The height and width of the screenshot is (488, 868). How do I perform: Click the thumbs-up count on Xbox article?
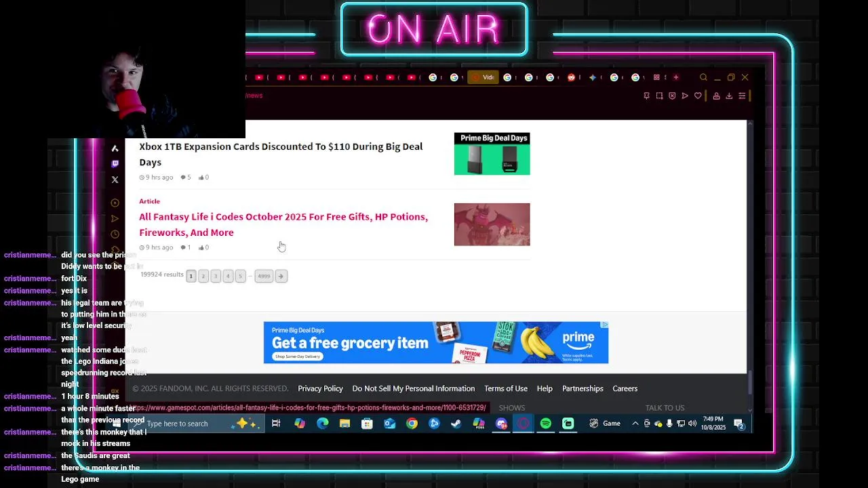coord(203,178)
